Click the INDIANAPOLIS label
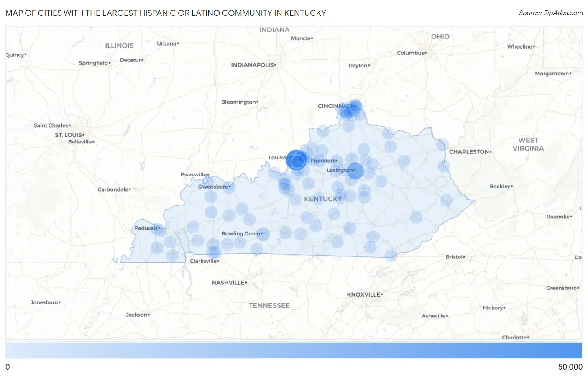Image resolution: width=588 pixels, height=376 pixels. click(253, 65)
